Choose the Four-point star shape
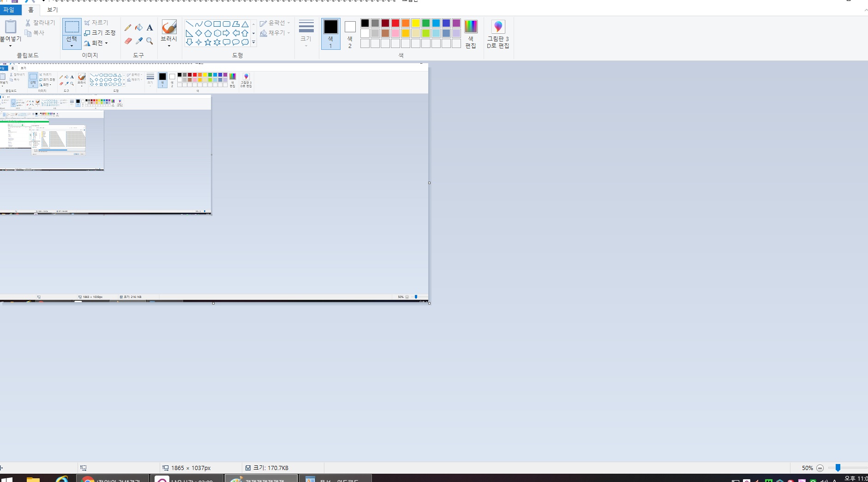 [x=198, y=42]
